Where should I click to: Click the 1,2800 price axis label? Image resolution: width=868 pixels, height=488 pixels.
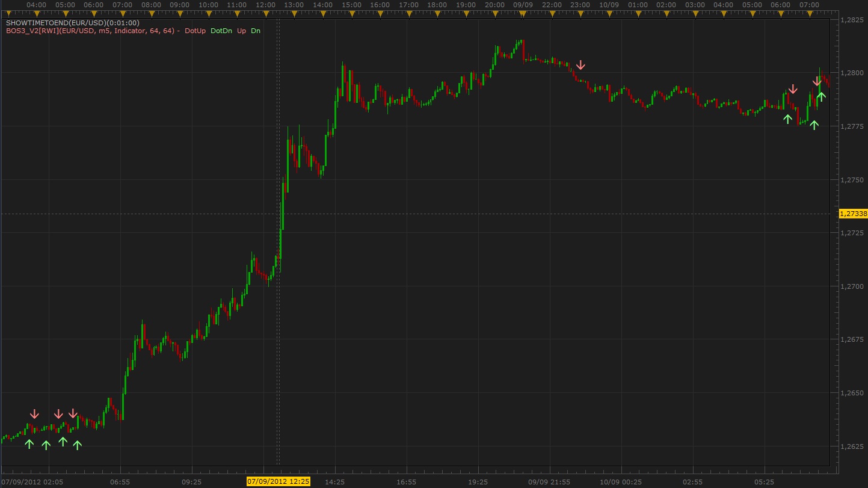coord(851,73)
